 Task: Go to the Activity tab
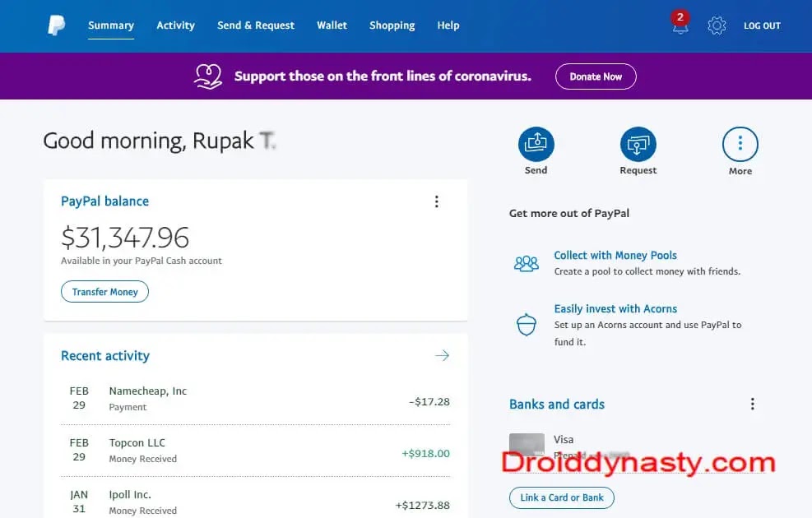pos(175,25)
